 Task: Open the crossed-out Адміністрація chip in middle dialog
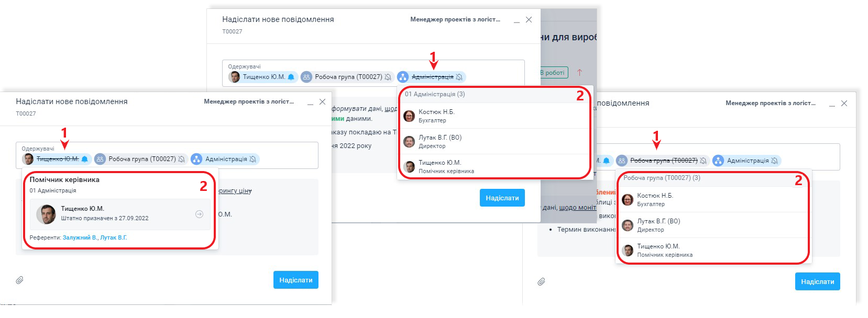coord(432,77)
